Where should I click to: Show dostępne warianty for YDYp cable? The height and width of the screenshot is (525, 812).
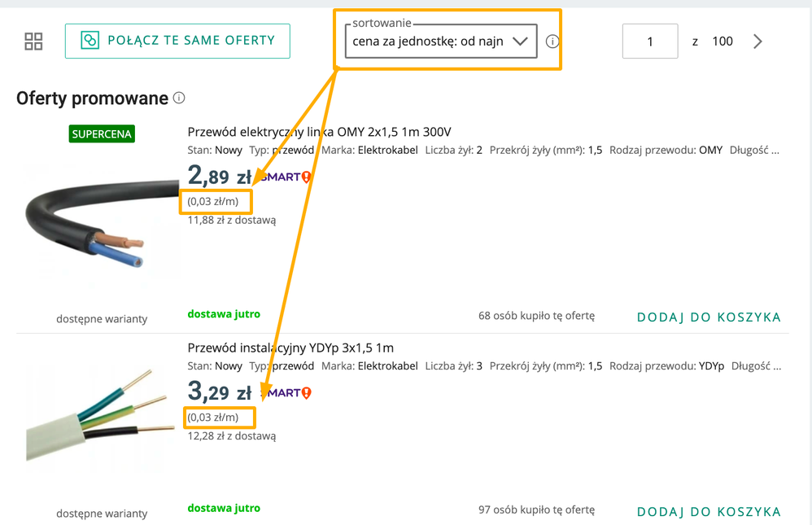[102, 514]
